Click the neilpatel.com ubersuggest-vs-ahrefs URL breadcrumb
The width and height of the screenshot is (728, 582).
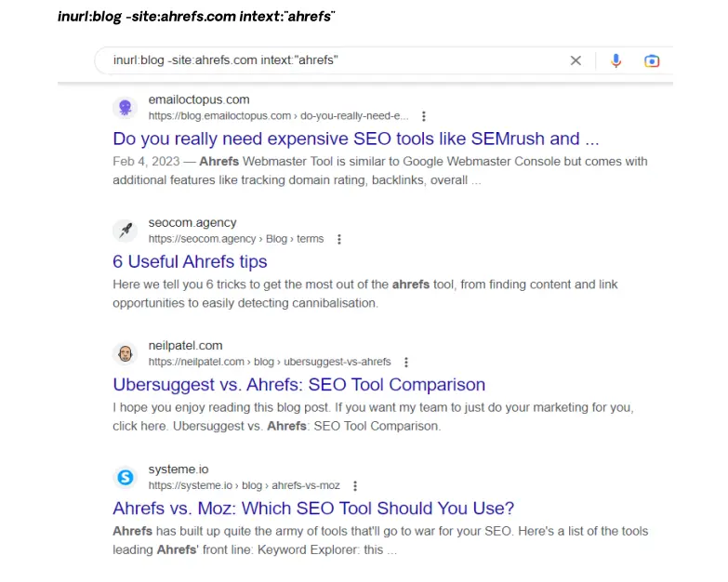tap(270, 362)
